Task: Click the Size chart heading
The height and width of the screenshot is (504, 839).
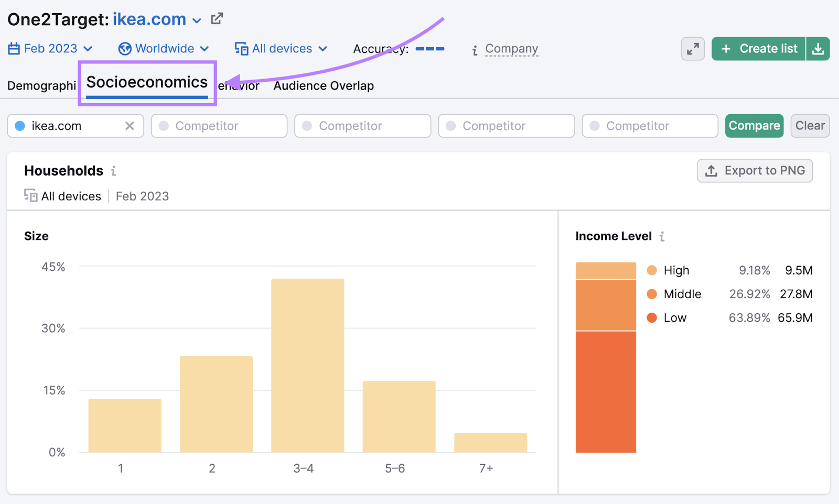Action: (36, 236)
